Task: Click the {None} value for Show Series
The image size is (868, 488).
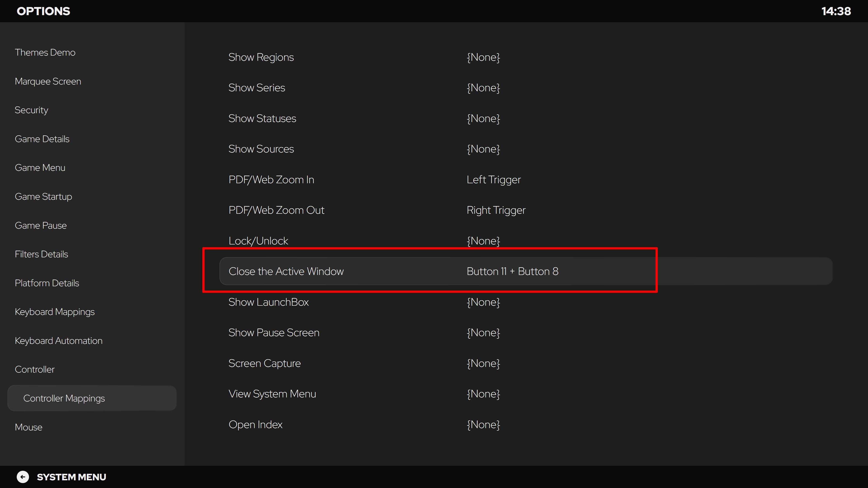Action: point(483,88)
